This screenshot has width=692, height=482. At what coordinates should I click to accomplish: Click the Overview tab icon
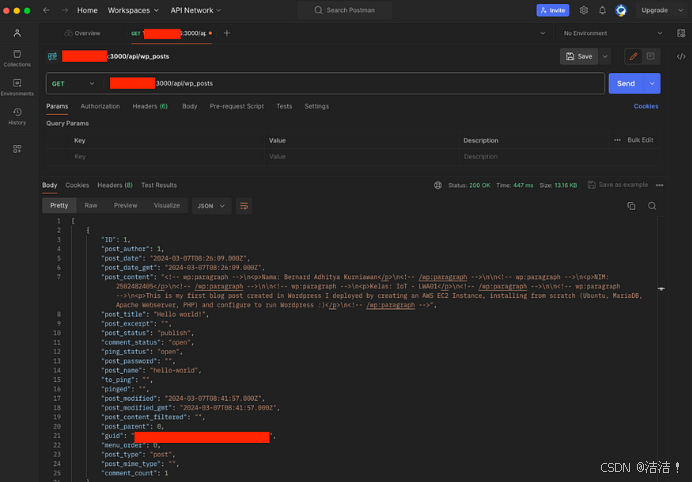pos(68,33)
